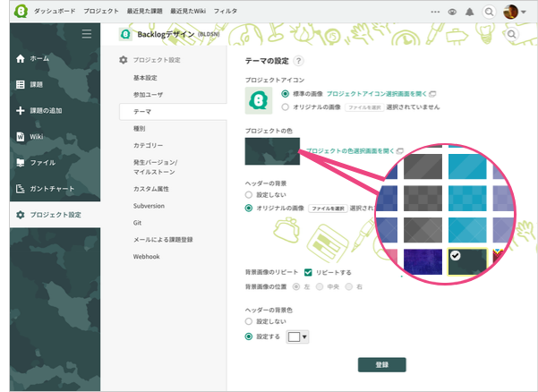538x392 pixels.
Task: Open ファイル in sidebar
Action: coord(55,163)
